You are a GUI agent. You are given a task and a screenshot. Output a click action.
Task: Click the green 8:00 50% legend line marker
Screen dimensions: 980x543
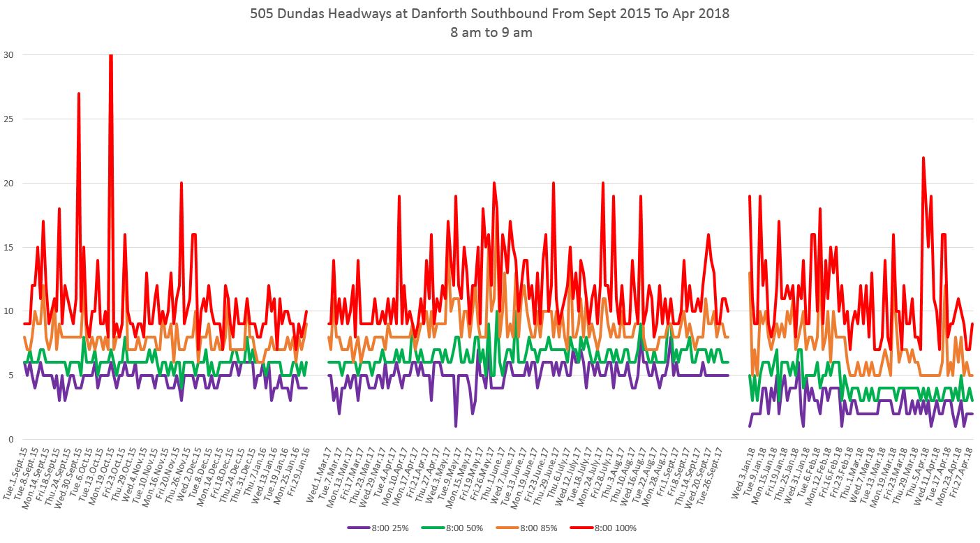point(433,528)
